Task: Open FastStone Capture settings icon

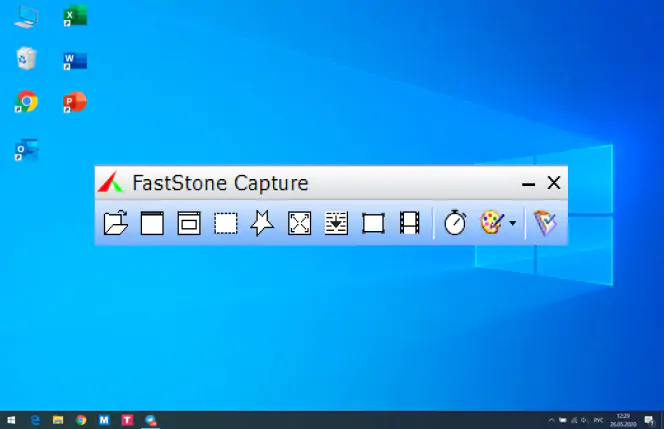Action: pos(545,223)
